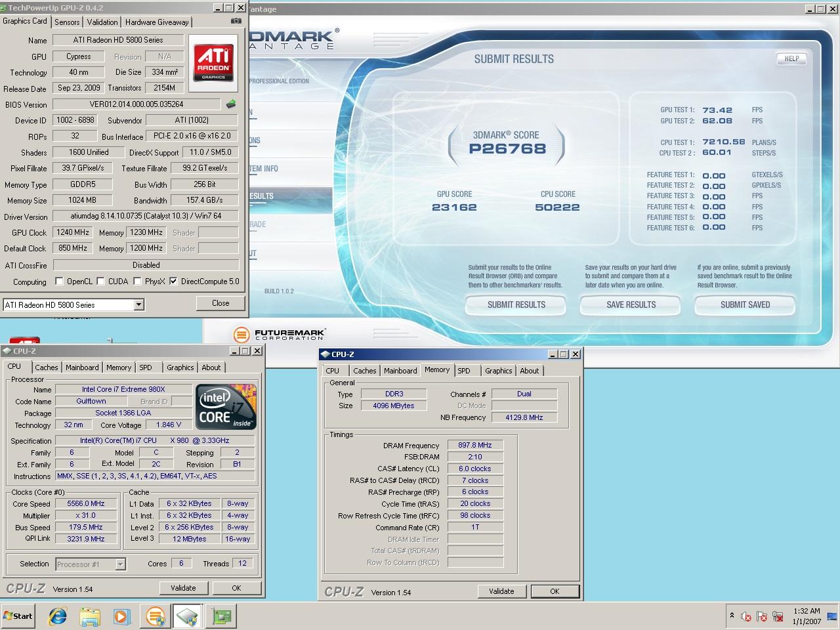Screen dimensions: 840x630
Task: Take a GPU-Z screenshot with the camera icon
Action: pyautogui.click(x=236, y=21)
